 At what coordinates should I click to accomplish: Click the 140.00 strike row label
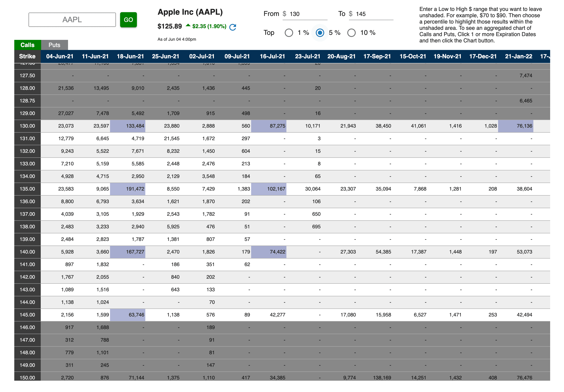pyautogui.click(x=27, y=252)
